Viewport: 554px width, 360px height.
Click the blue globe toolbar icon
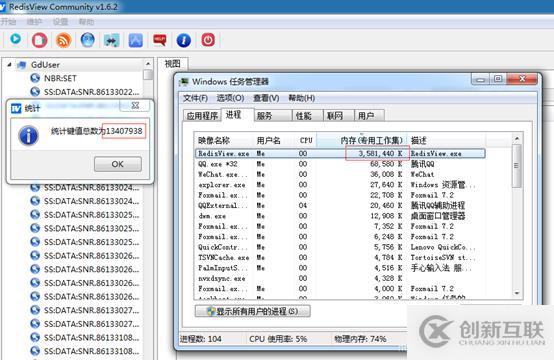[87, 40]
